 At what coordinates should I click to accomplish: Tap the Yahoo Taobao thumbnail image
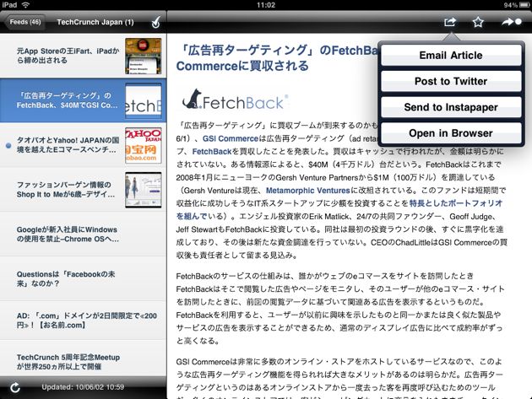tap(144, 145)
